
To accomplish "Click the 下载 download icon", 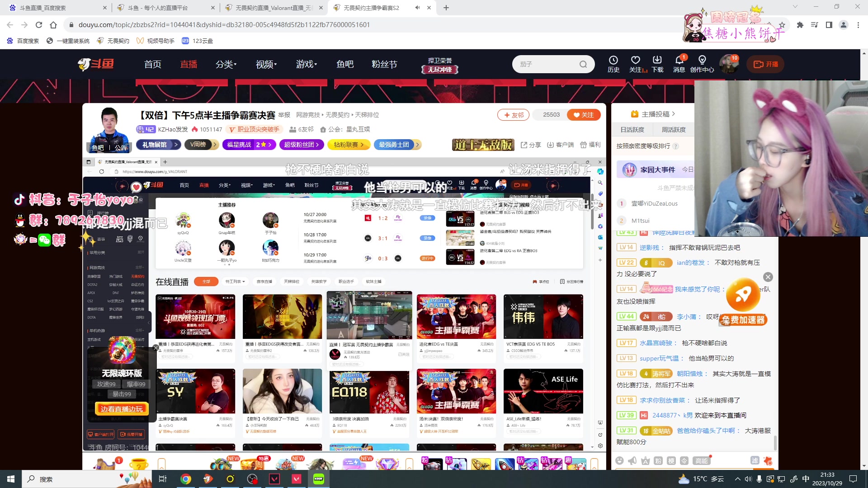I will (657, 64).
